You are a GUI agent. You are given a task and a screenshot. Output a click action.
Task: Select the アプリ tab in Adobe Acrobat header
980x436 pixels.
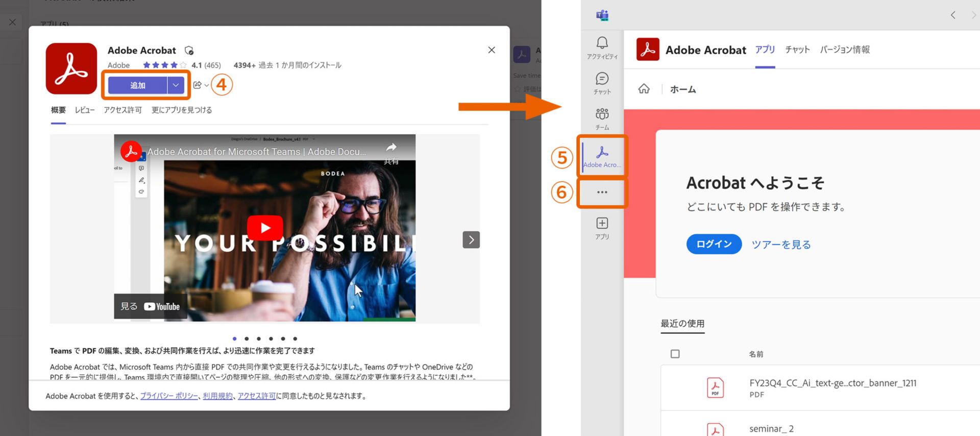coord(765,50)
